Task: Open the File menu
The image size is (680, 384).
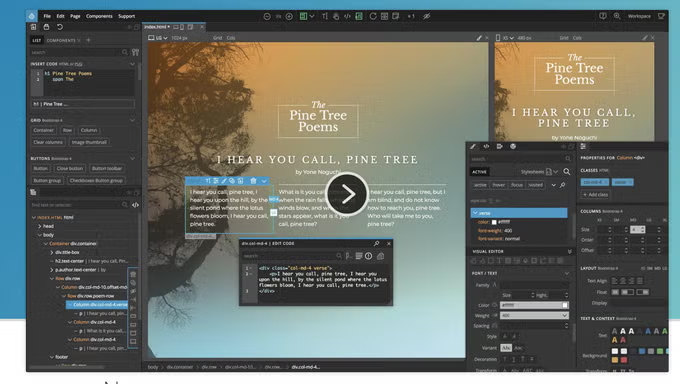Action: point(47,16)
